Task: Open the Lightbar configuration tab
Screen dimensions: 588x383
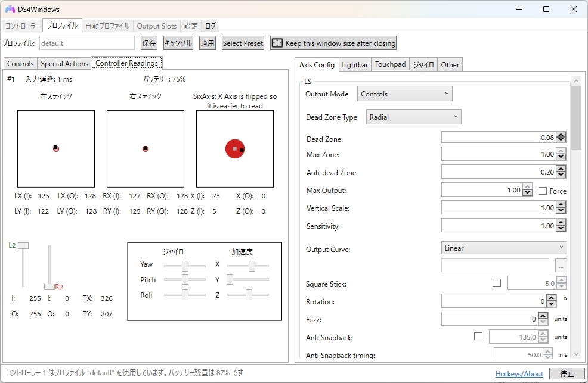Action: pos(355,65)
